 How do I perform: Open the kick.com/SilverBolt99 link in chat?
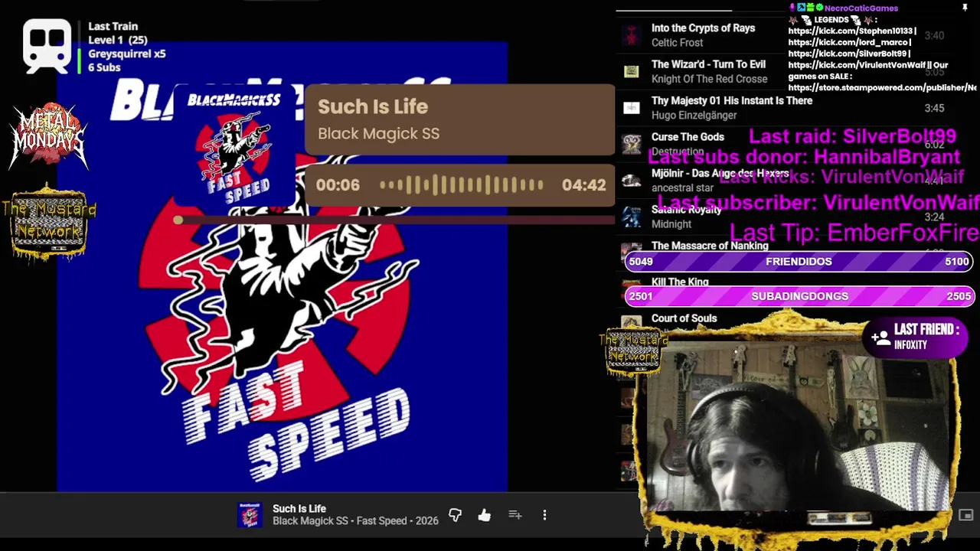pos(847,54)
